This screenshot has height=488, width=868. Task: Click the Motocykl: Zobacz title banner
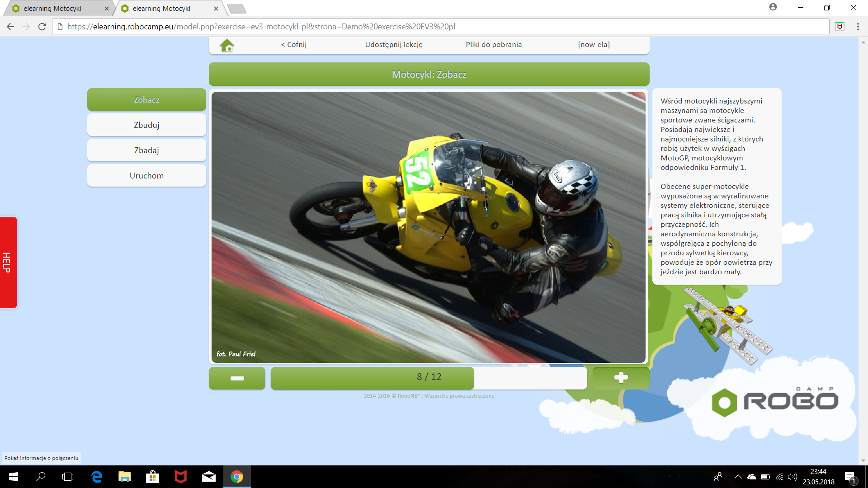429,75
